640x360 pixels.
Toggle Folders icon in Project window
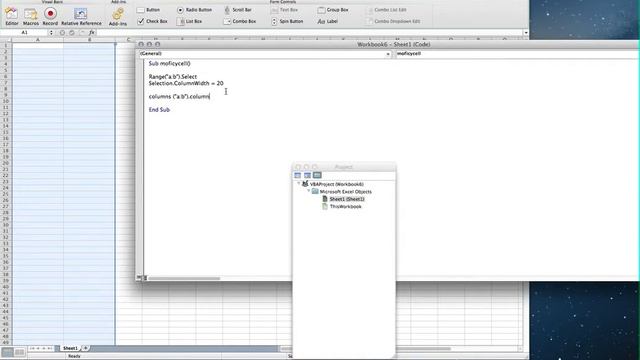click(x=317, y=175)
